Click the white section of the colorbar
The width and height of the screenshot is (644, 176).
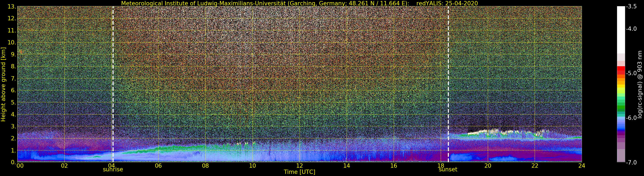[621, 30]
